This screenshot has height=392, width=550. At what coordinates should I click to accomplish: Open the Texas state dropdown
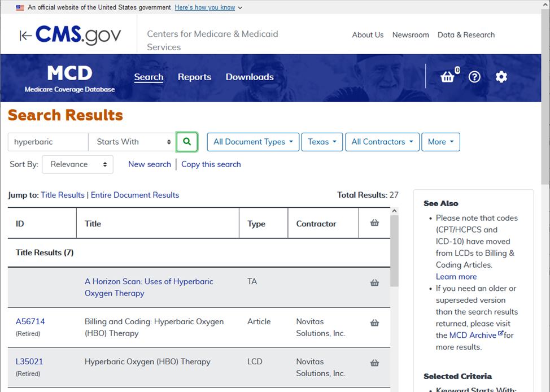point(322,142)
